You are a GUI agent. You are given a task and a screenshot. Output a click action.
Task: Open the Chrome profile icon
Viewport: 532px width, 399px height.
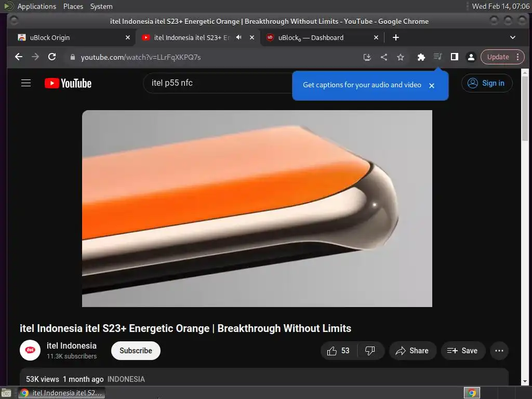pos(471,57)
